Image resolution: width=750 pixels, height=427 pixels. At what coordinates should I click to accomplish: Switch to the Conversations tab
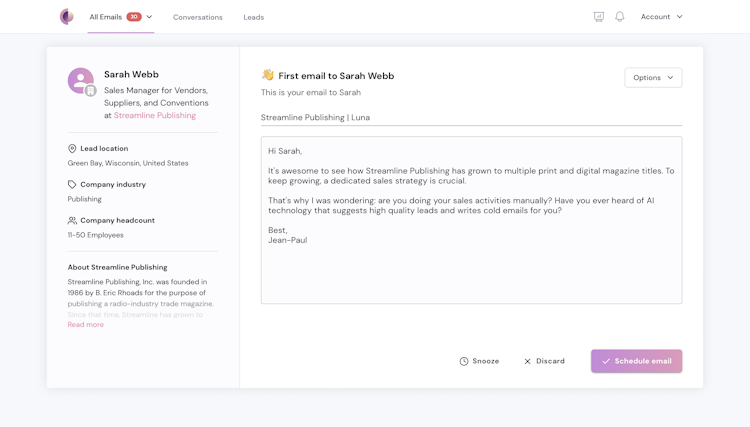(198, 17)
